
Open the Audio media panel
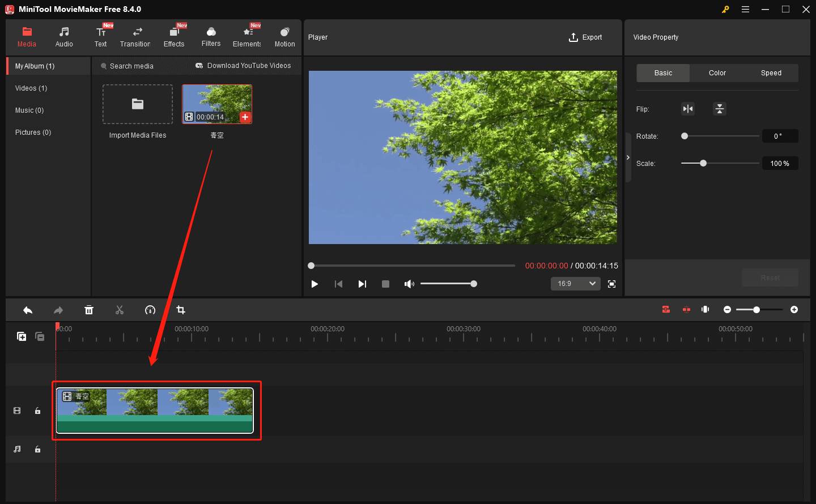click(x=63, y=36)
